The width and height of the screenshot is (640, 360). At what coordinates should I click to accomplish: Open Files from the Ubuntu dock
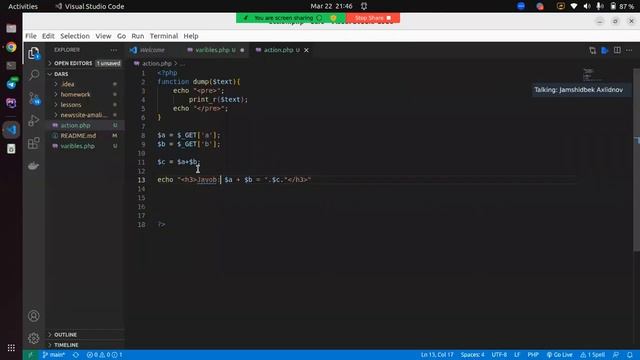[x=11, y=29]
